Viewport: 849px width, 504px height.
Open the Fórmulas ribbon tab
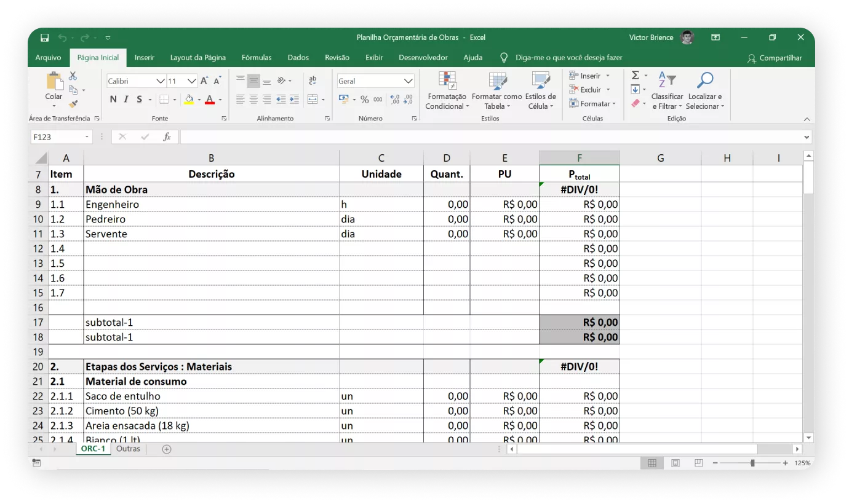(257, 58)
